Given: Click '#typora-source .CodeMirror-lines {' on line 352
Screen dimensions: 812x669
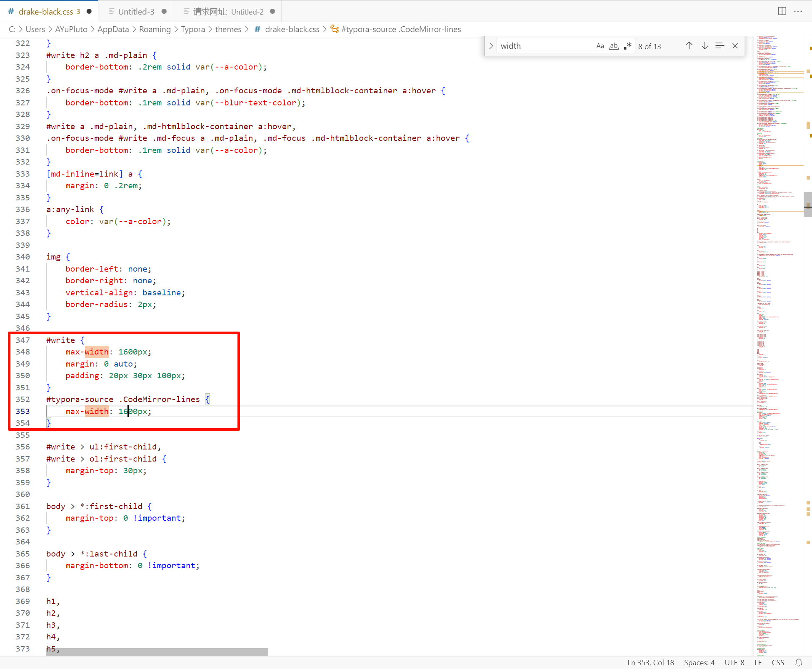Looking at the screenshot, I should [128, 399].
